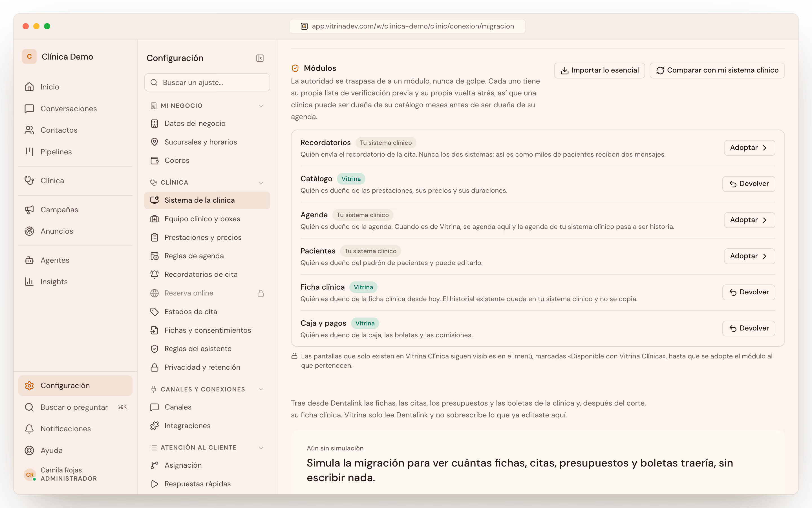
Task: Click the Clínica Demo workspace switcher
Action: 58,56
